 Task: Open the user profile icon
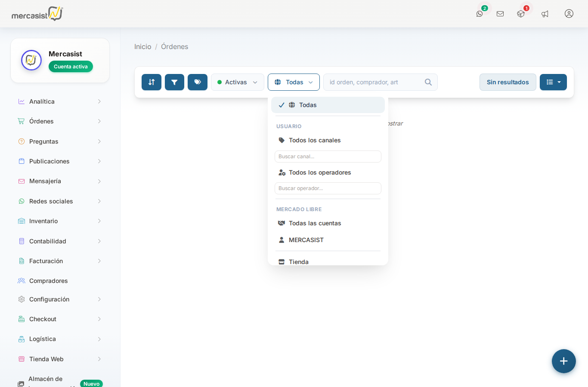coord(569,14)
